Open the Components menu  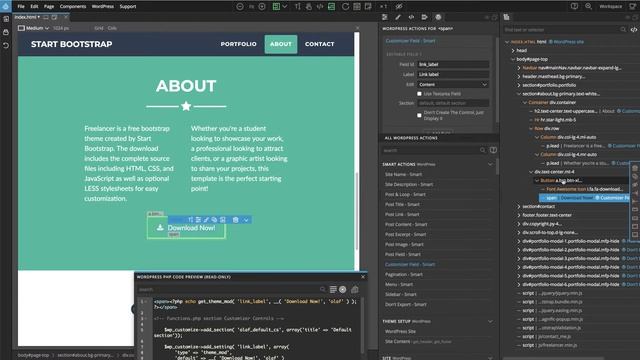coord(73,7)
